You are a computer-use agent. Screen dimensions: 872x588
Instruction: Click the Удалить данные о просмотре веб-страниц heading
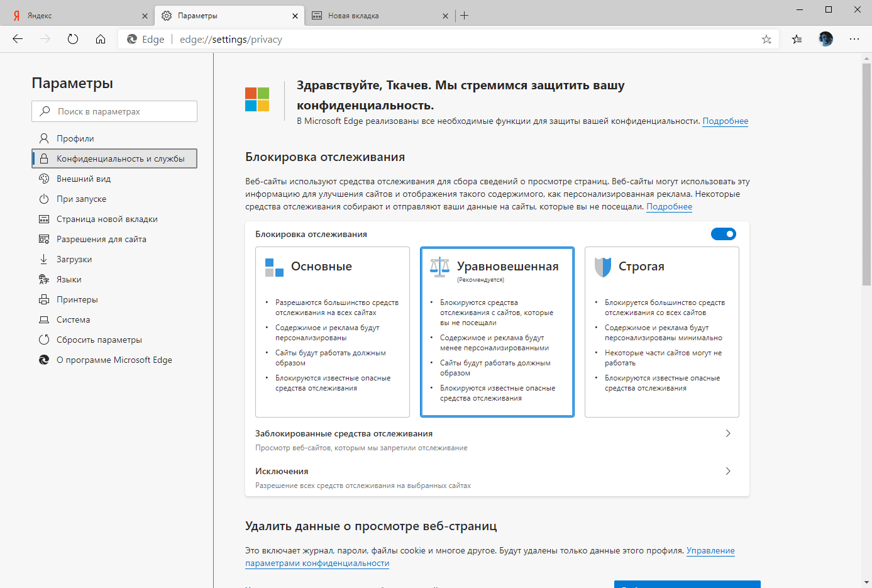[371, 526]
